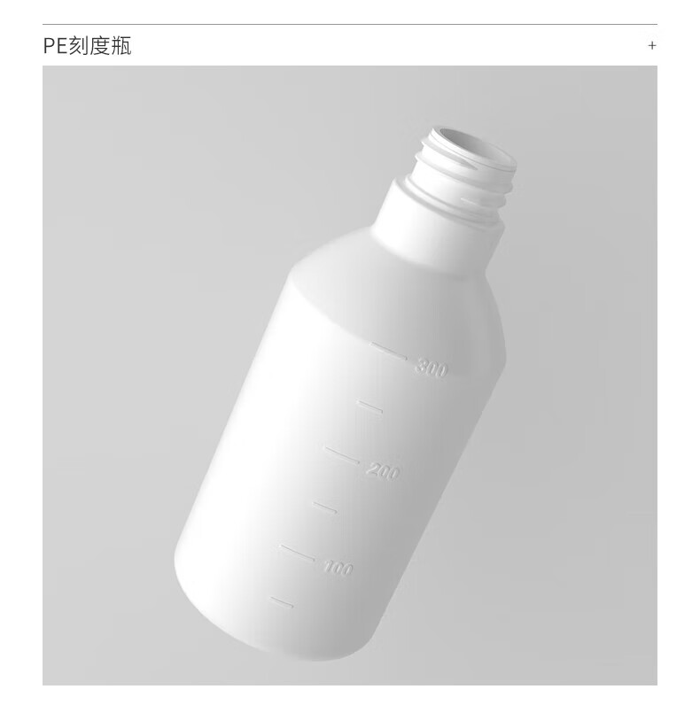Select the 100 graduation number on bottle

338,568
